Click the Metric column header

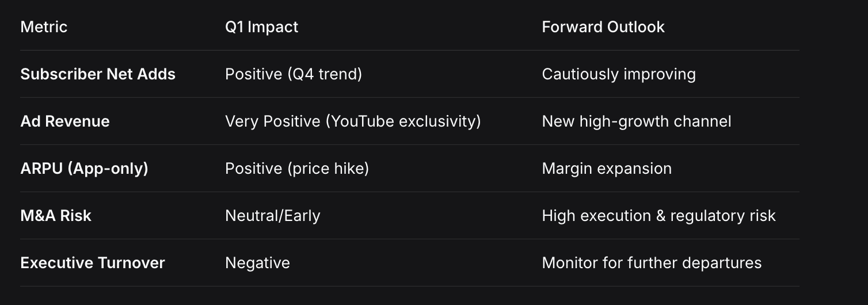pos(44,27)
